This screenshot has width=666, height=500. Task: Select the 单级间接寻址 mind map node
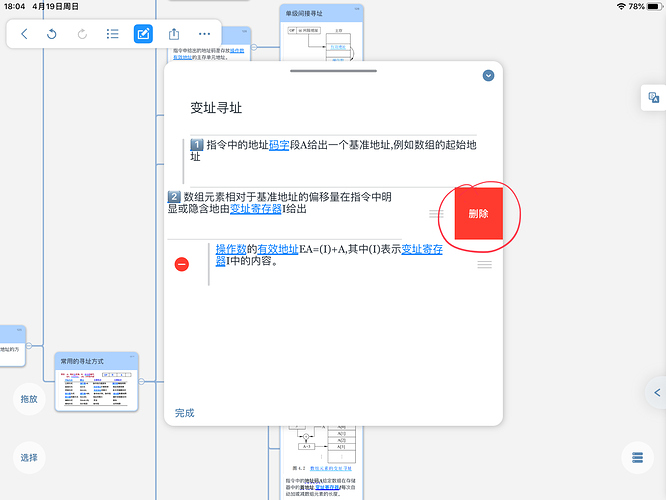322,32
